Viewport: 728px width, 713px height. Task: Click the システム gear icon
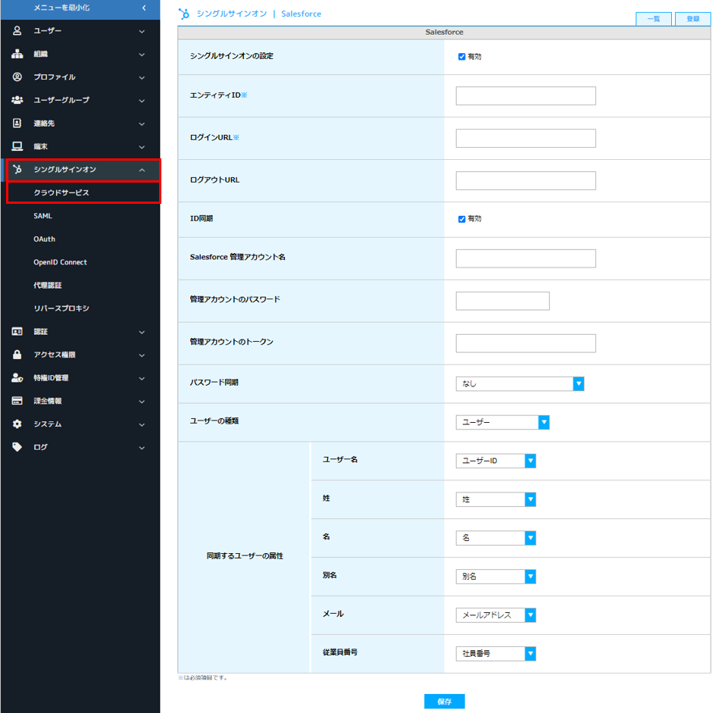point(17,424)
